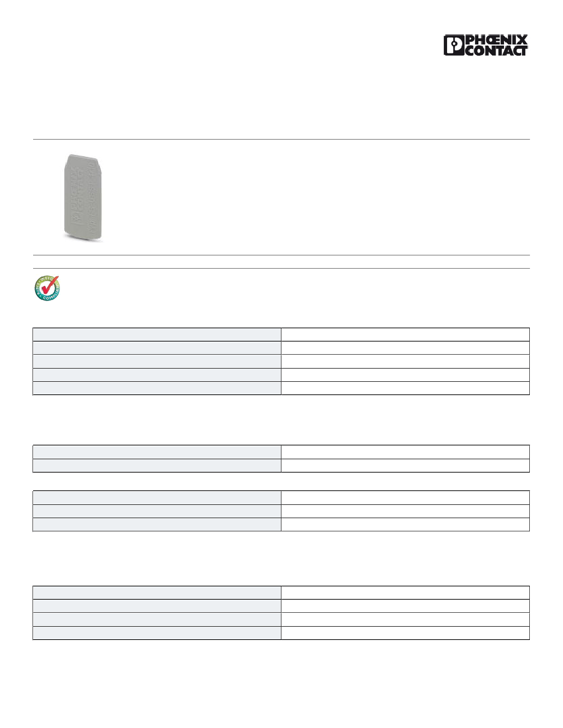
Task: Click bottom shaded cell of three-row table
Action: (x=157, y=525)
